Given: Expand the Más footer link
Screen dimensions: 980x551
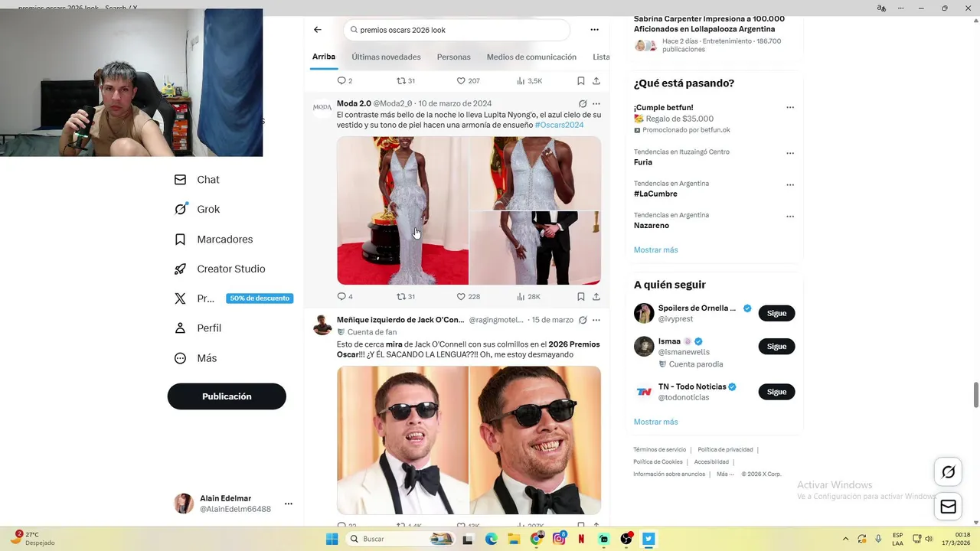Looking at the screenshot, I should click(724, 474).
